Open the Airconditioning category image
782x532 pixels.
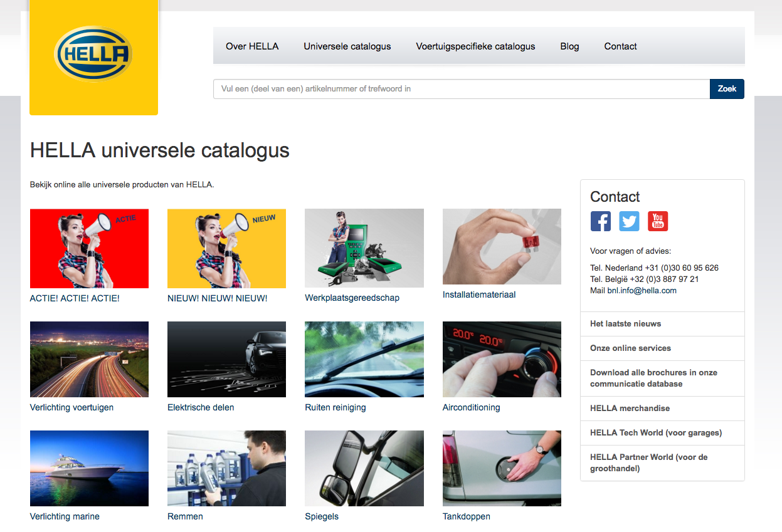point(502,360)
